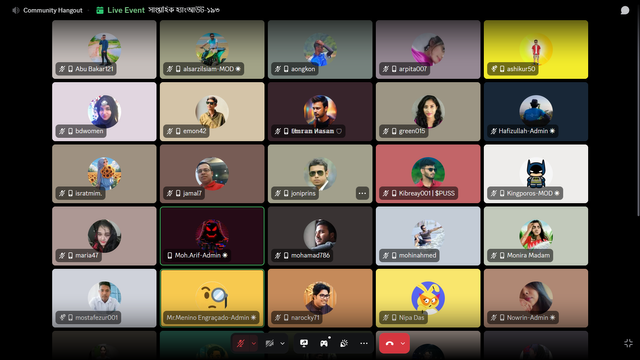Disconnect from the call
Viewport: 640px width, 360px height.
click(389, 344)
